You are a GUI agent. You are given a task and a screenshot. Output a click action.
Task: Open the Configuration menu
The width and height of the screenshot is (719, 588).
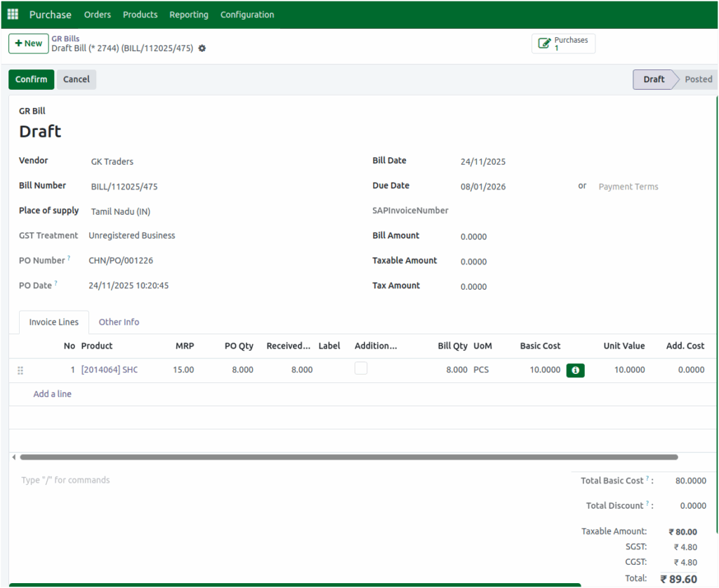coord(246,14)
